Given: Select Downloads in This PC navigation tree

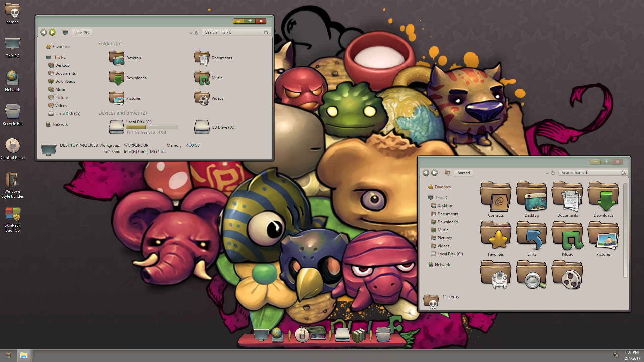Looking at the screenshot, I should pyautogui.click(x=65, y=81).
